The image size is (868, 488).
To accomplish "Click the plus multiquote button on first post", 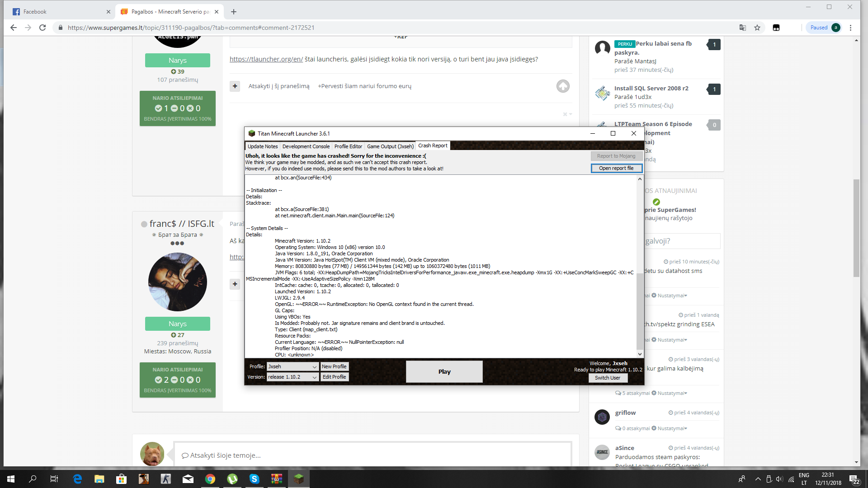I will click(235, 86).
